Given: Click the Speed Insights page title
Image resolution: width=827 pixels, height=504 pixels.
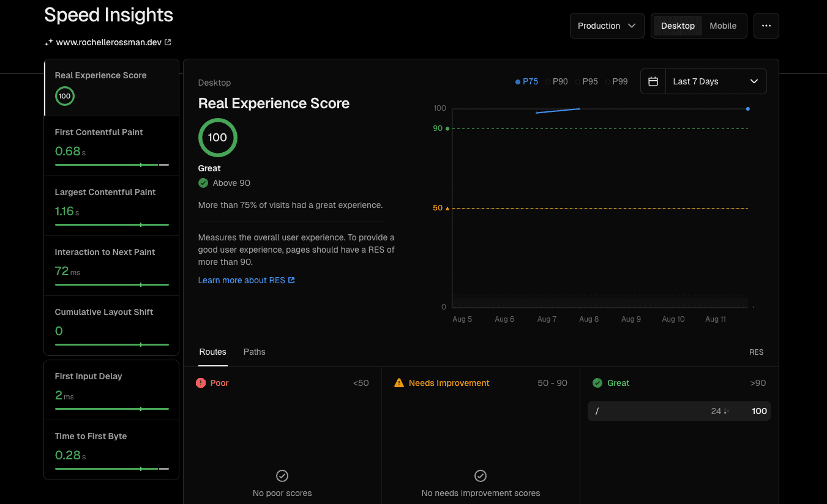Looking at the screenshot, I should (109, 15).
